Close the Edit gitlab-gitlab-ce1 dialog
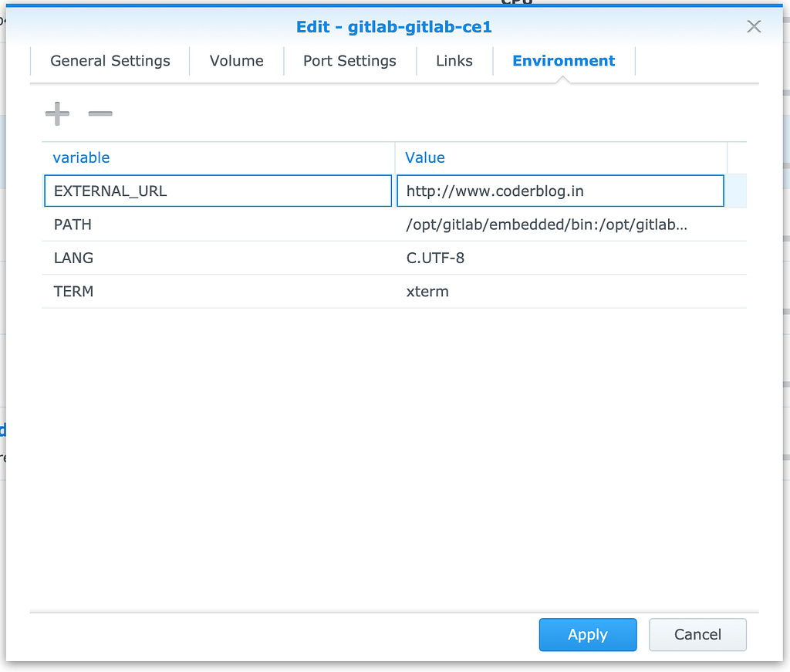The width and height of the screenshot is (790, 672). pos(754,27)
